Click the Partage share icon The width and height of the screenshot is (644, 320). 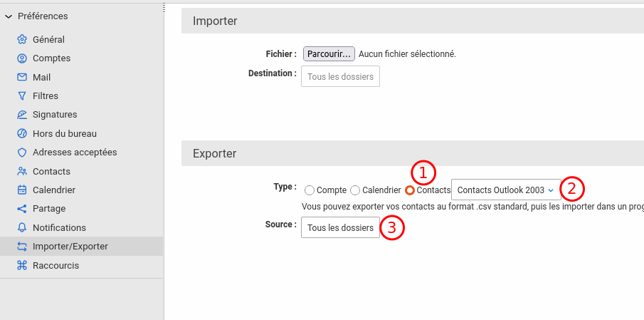22,209
